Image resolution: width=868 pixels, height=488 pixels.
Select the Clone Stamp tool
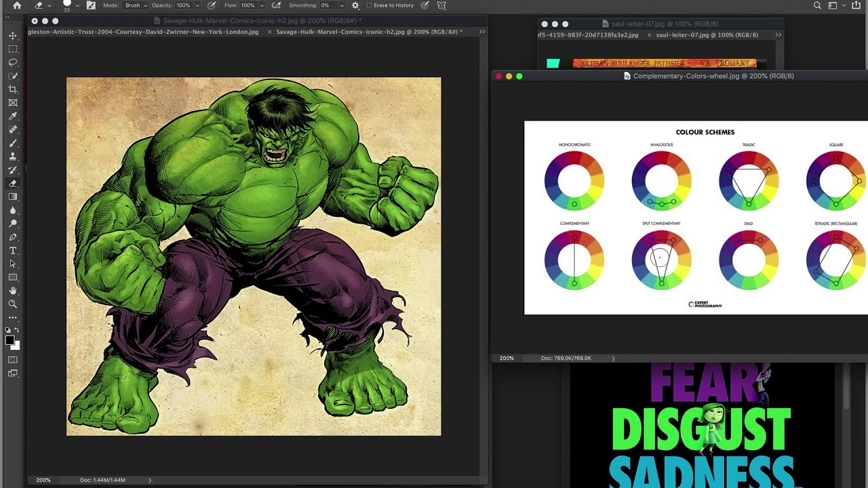(13, 157)
